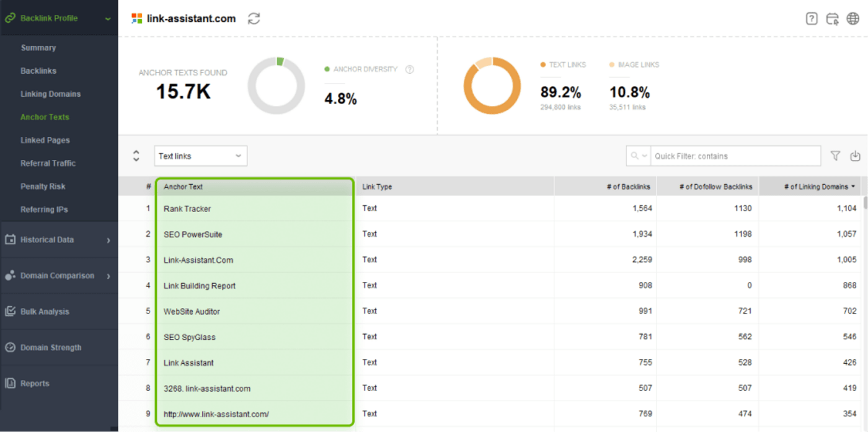This screenshot has width=868, height=432.
Task: Click the expand rows double-chevron icon
Action: tap(135, 156)
